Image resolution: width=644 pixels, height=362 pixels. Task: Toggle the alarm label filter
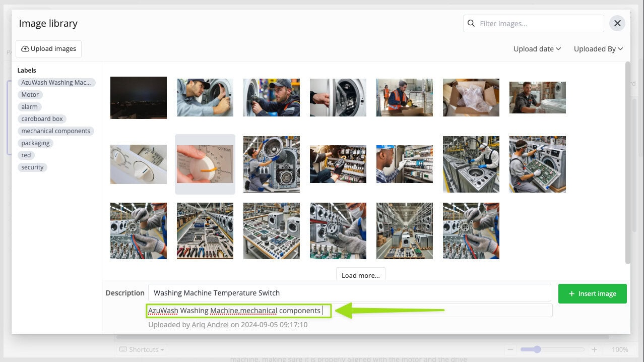pyautogui.click(x=30, y=107)
